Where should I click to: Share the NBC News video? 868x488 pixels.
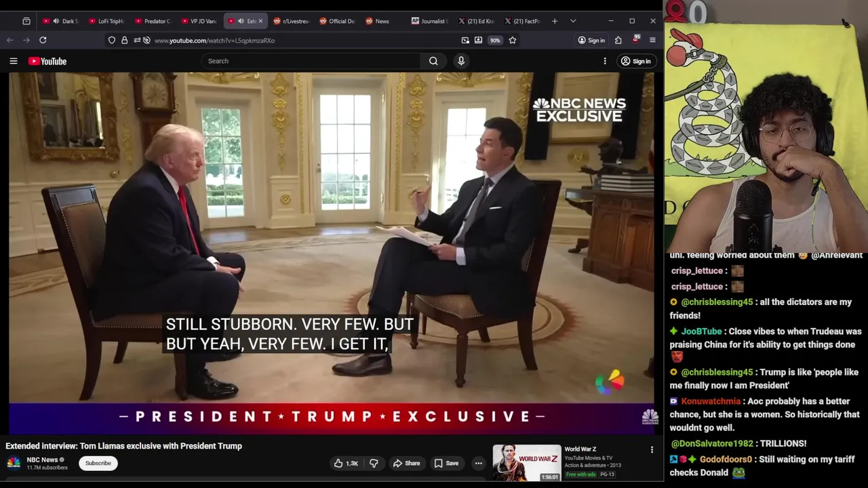[407, 463]
